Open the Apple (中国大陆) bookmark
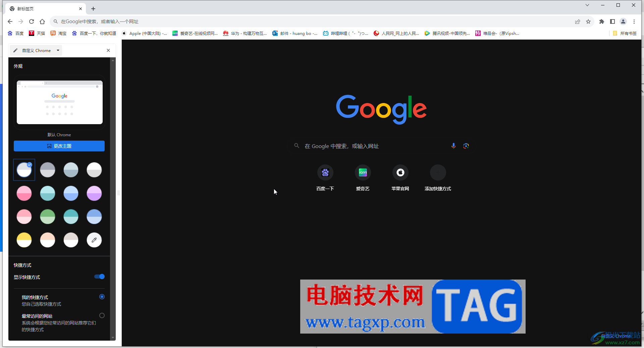Screen dimensions: 644x348 144,33
